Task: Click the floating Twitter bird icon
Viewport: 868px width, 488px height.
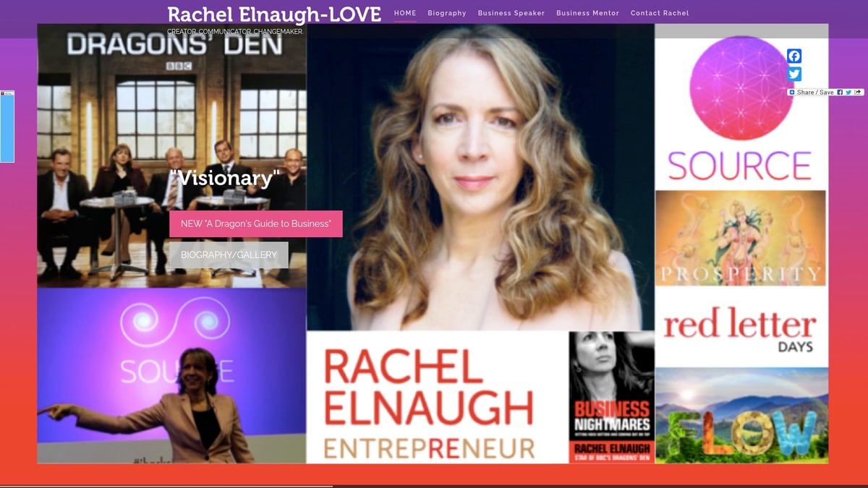Action: pos(794,74)
